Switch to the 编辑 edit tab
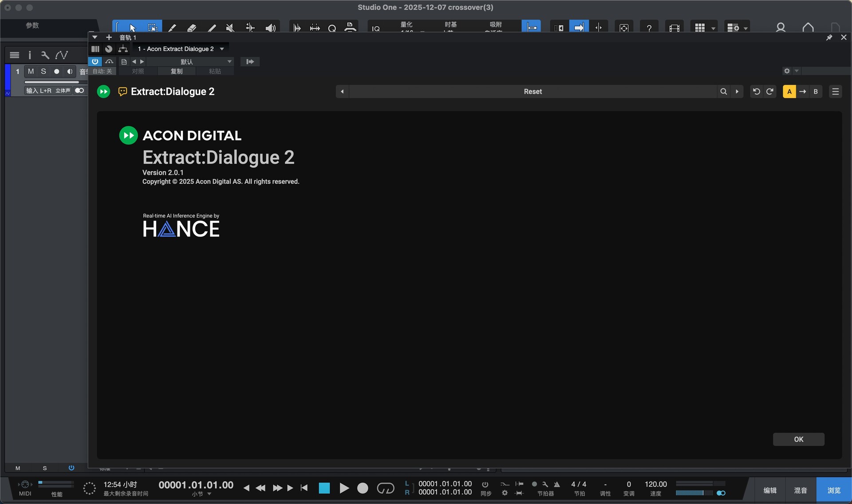The width and height of the screenshot is (852, 504). [x=770, y=490]
